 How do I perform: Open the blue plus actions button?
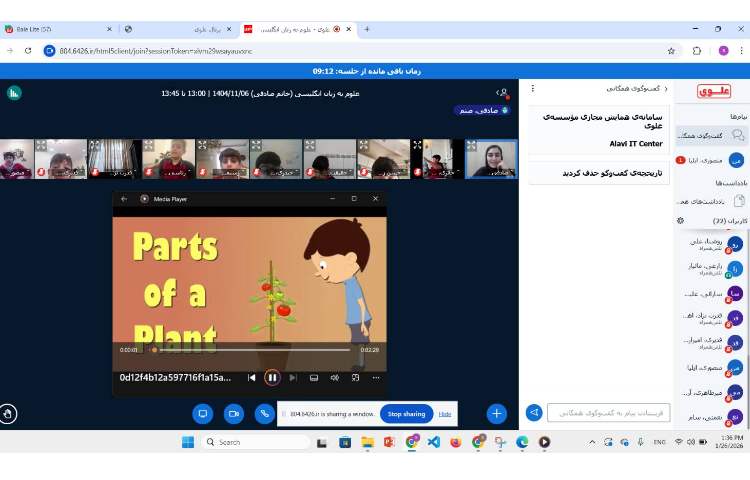point(496,414)
